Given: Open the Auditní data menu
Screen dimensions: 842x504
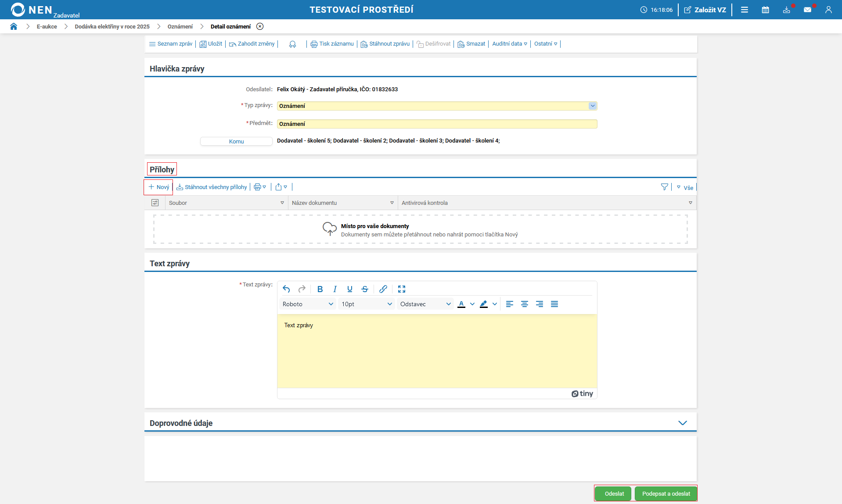Looking at the screenshot, I should [509, 44].
